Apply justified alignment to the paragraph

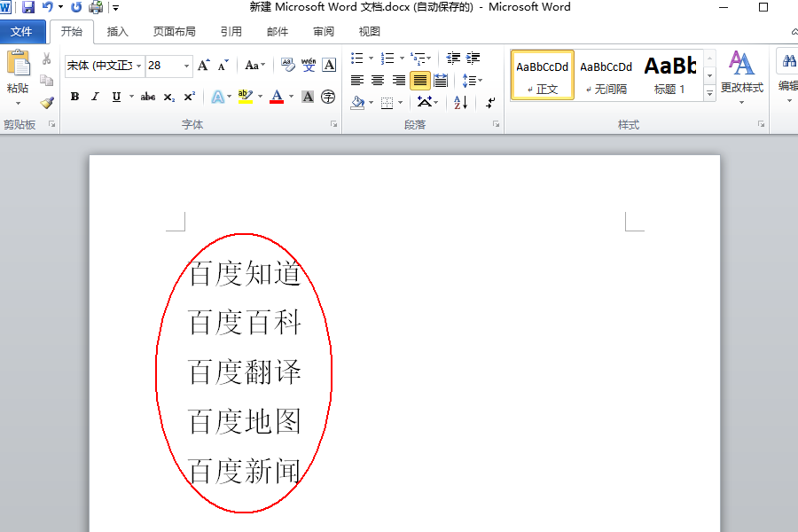[x=420, y=81]
